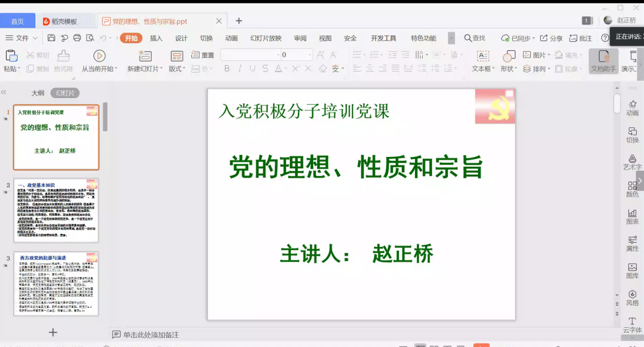The width and height of the screenshot is (644, 347).
Task: Select slide 2 thumbnail 政党基本知识
Action: point(56,210)
